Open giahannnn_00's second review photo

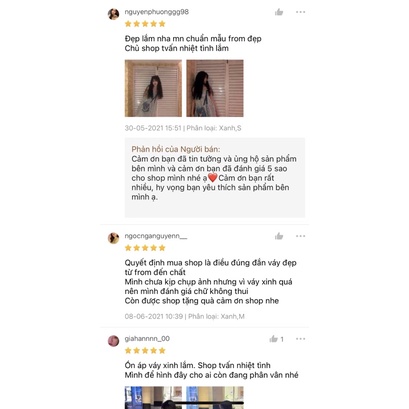tap(215, 397)
